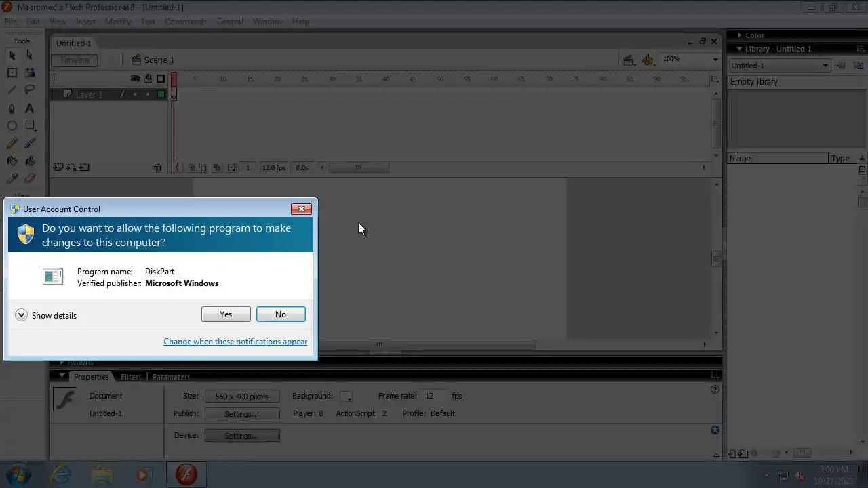
Task: Select the Eraser tool
Action: (30, 179)
